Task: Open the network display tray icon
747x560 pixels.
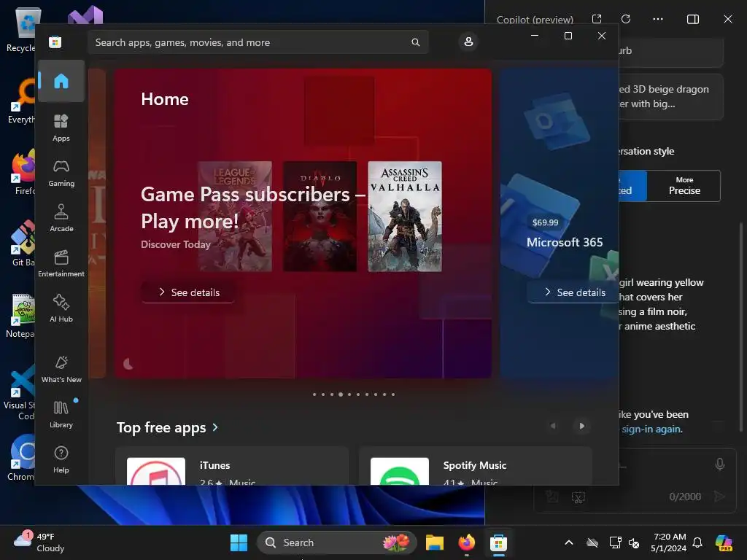Action: coord(615,542)
